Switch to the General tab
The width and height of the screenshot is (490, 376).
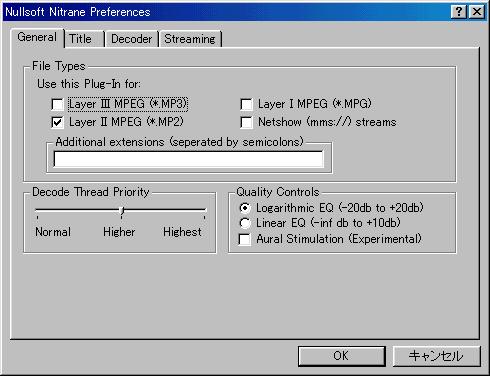[37, 38]
